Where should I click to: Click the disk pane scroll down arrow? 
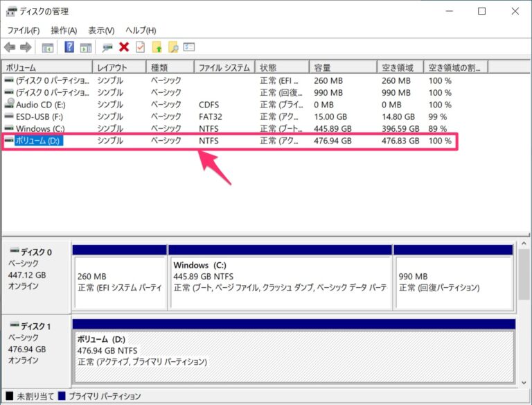click(524, 383)
